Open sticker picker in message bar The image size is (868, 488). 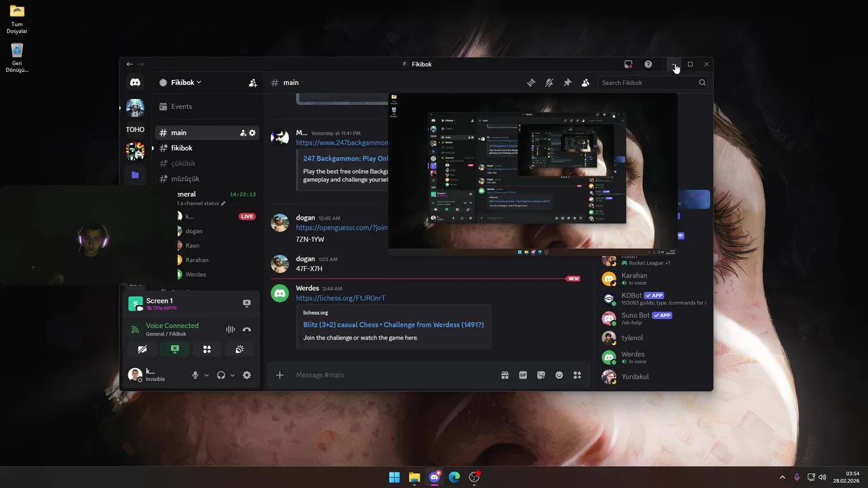point(541,375)
